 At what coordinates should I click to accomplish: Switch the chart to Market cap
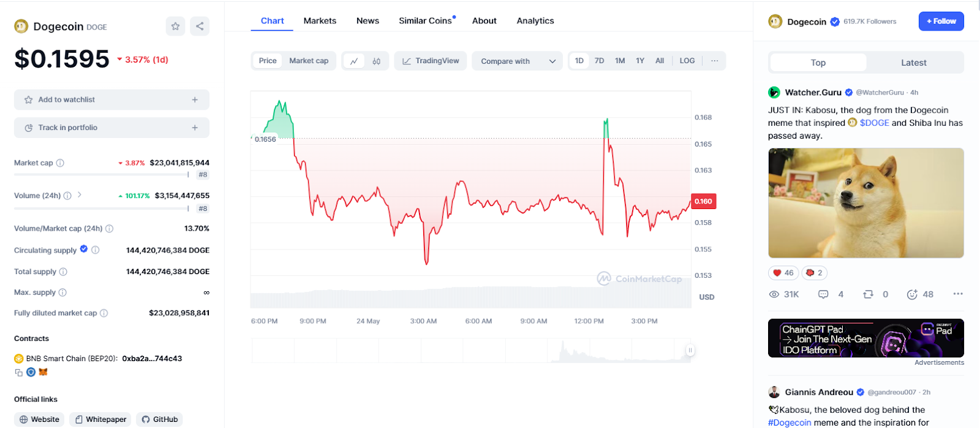(x=309, y=61)
